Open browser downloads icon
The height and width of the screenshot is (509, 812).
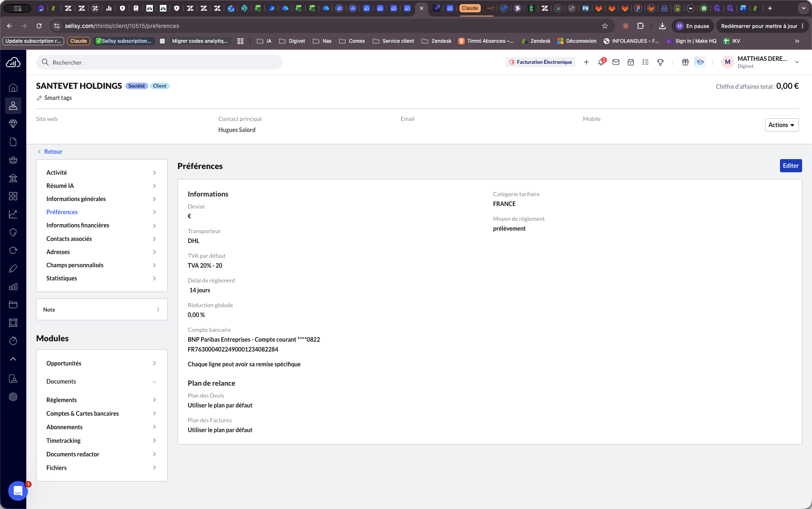pos(662,26)
